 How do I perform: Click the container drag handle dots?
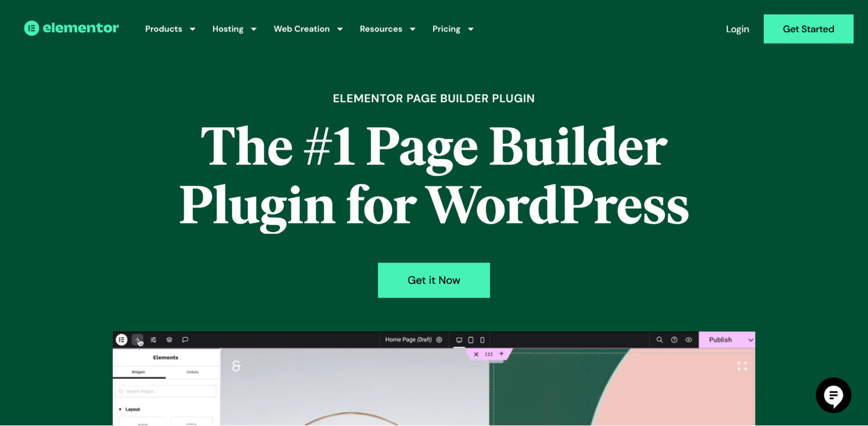coord(489,354)
